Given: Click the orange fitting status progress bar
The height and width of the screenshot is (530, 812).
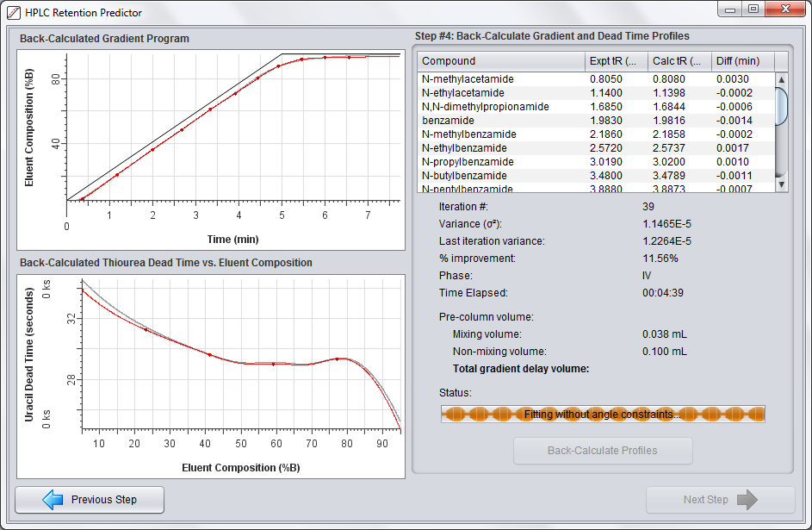Looking at the screenshot, I should pos(603,415).
